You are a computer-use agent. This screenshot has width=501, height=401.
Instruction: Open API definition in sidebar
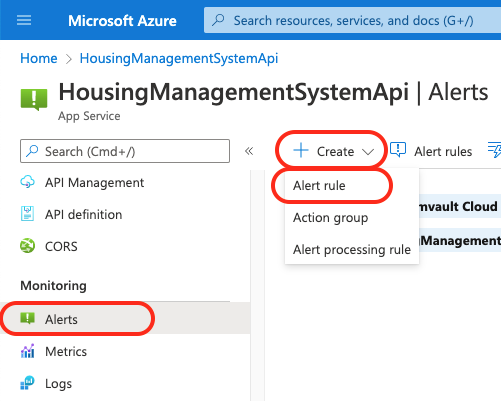[x=125, y=215]
